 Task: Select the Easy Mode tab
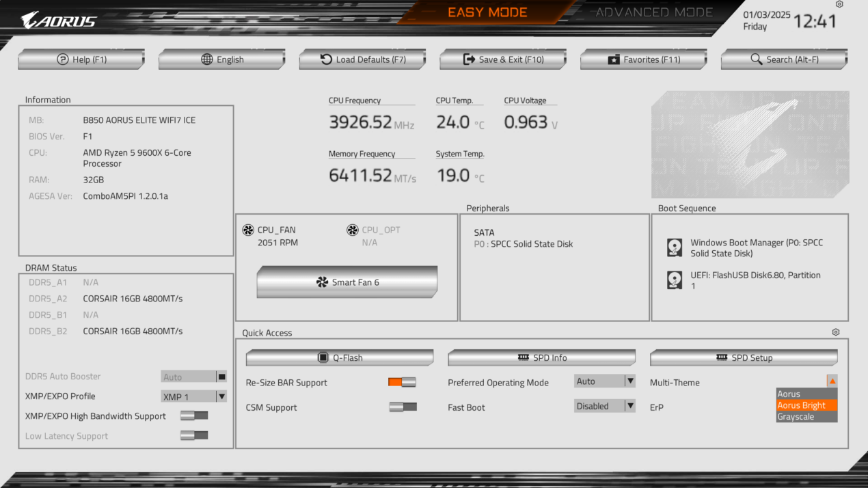click(x=487, y=12)
